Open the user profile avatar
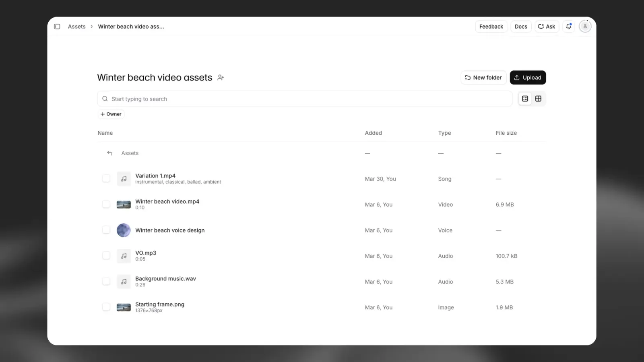The width and height of the screenshot is (644, 362). 585,27
